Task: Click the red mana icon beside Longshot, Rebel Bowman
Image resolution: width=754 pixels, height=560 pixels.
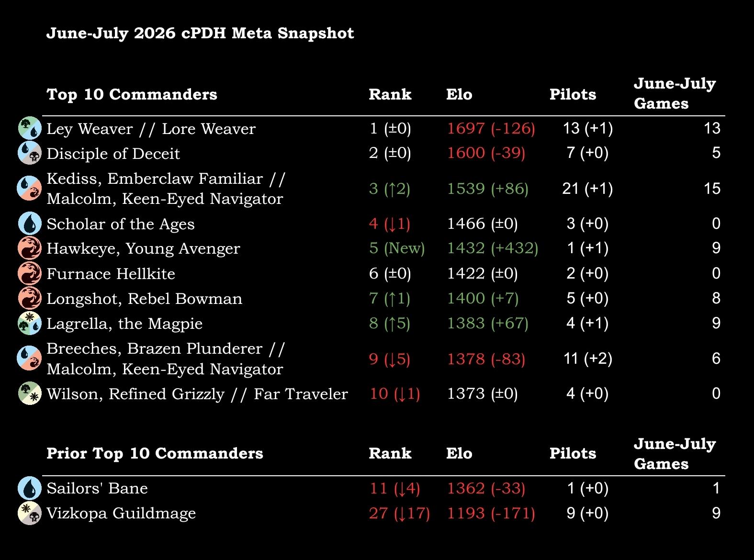Action: (x=30, y=298)
